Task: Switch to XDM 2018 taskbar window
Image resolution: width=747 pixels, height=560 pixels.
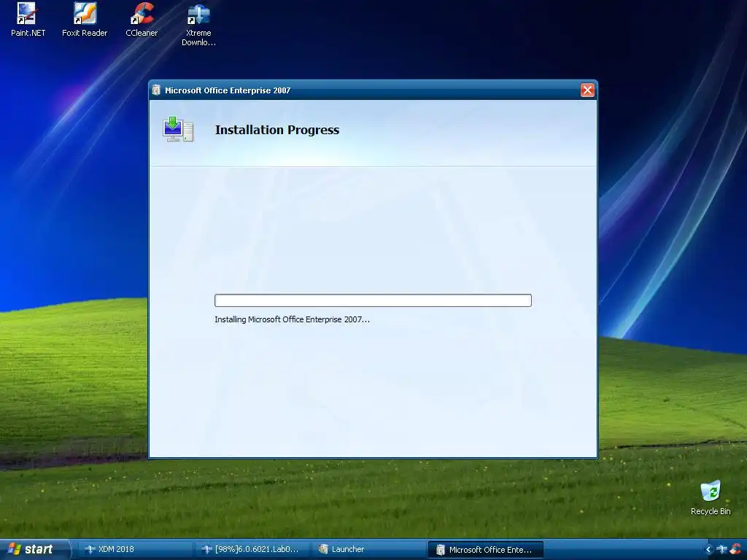Action: point(133,549)
